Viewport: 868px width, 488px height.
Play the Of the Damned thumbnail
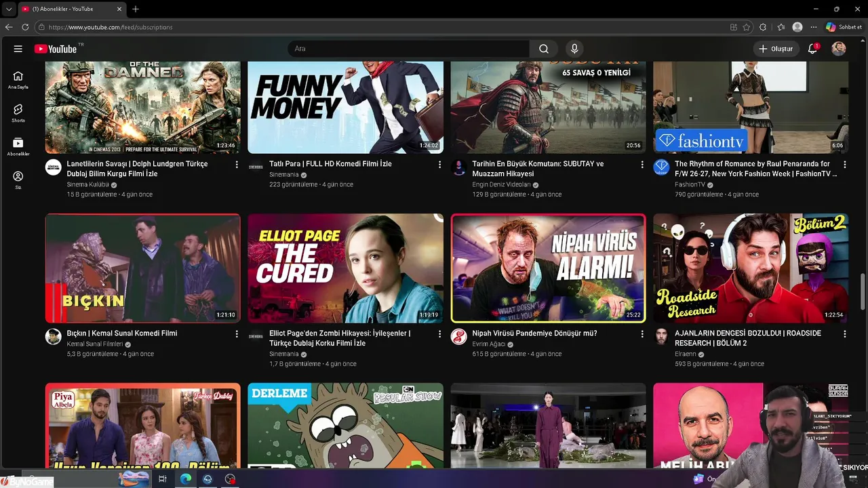142,107
